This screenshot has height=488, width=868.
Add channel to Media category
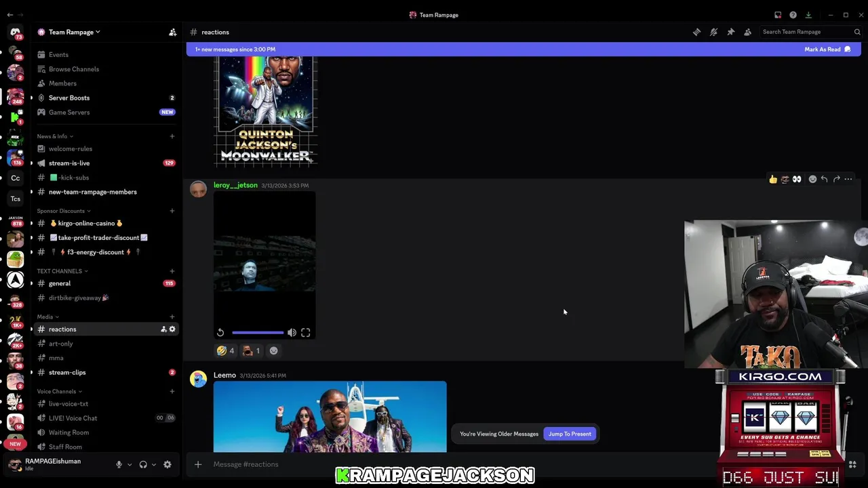[172, 317]
